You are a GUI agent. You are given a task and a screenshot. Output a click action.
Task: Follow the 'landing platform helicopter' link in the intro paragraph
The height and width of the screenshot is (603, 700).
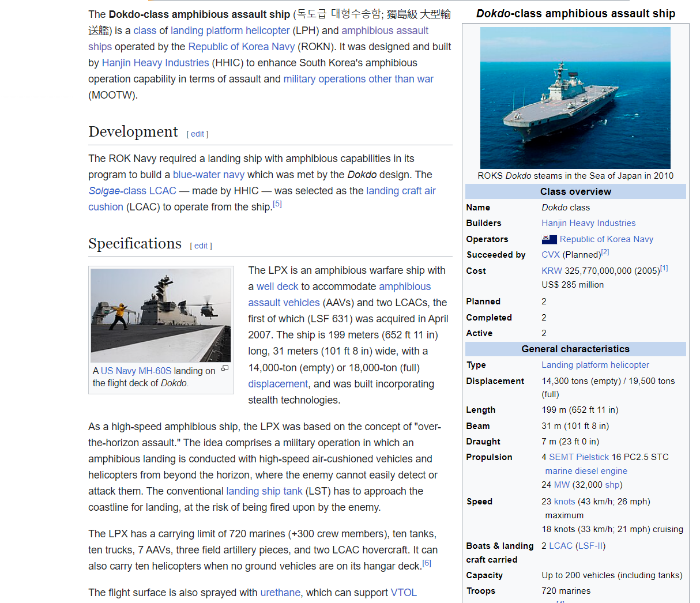tap(230, 31)
